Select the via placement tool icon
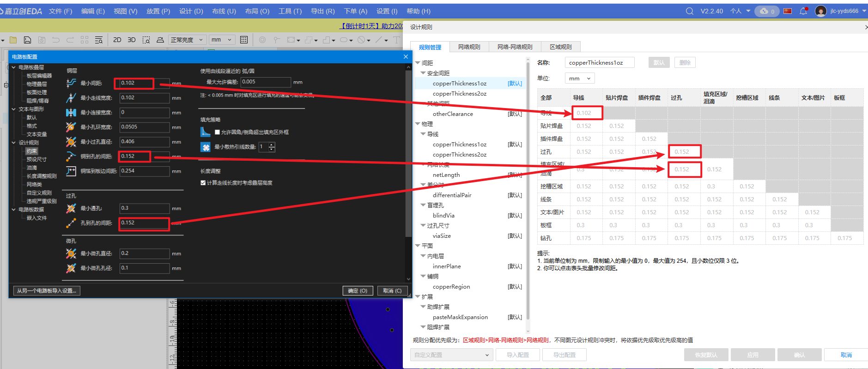868x369 pixels. tap(262, 40)
